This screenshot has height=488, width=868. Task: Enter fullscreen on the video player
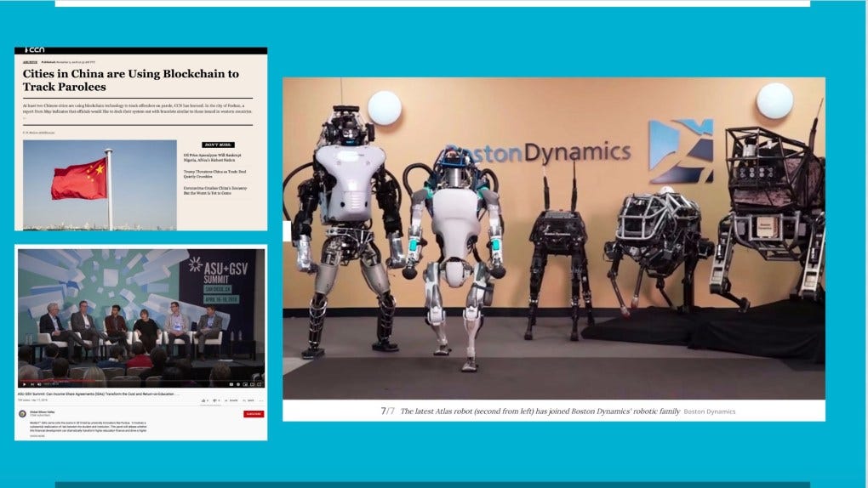click(259, 384)
